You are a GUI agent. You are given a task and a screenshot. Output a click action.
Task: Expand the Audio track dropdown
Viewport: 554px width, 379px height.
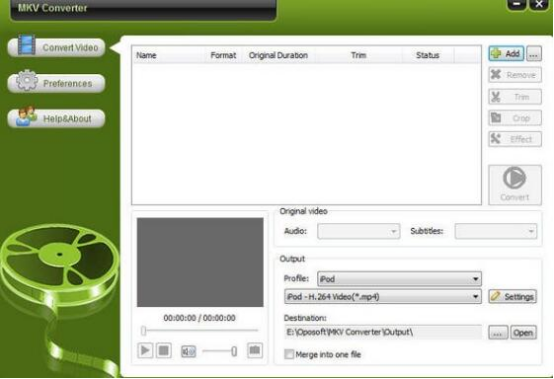(359, 231)
